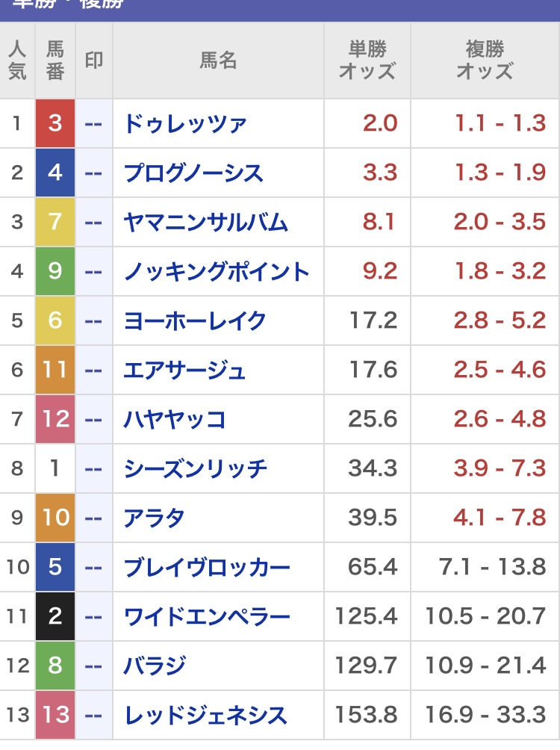This screenshot has width=560, height=750.
Task: Click the 複勝オッズ column header
Action: tap(485, 61)
